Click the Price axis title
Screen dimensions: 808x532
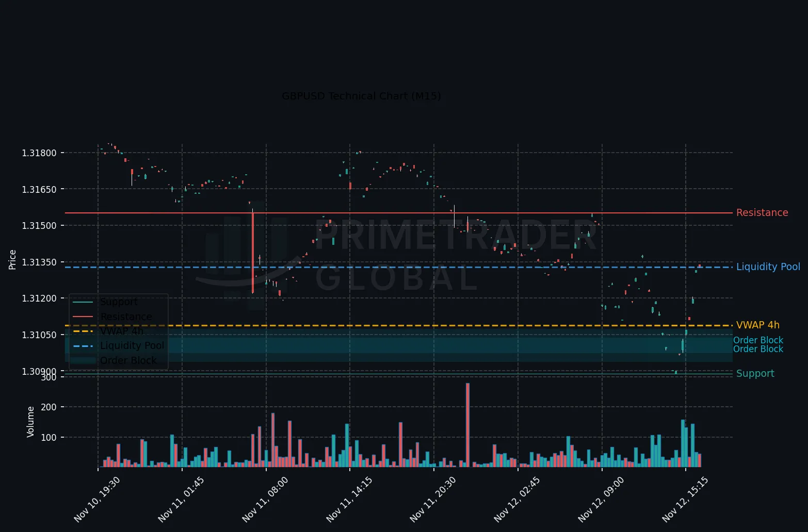(13, 259)
